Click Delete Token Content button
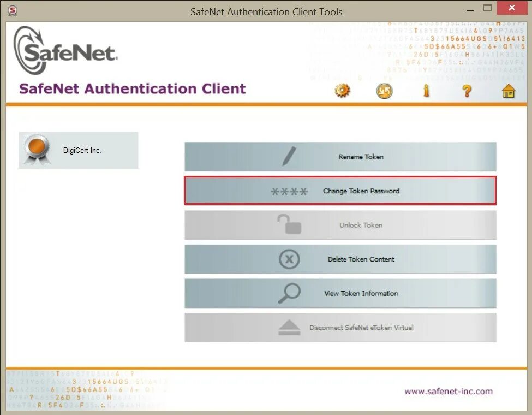The width and height of the screenshot is (532, 415). tap(340, 259)
